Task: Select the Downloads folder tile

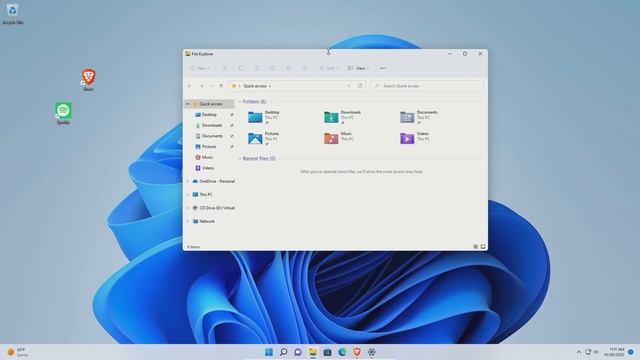Action: coord(342,117)
